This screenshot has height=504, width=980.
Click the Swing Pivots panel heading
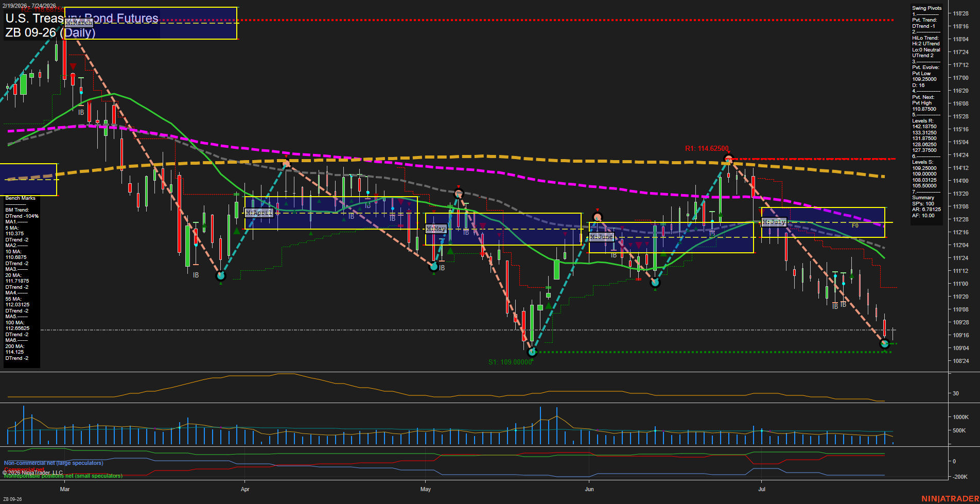point(927,8)
